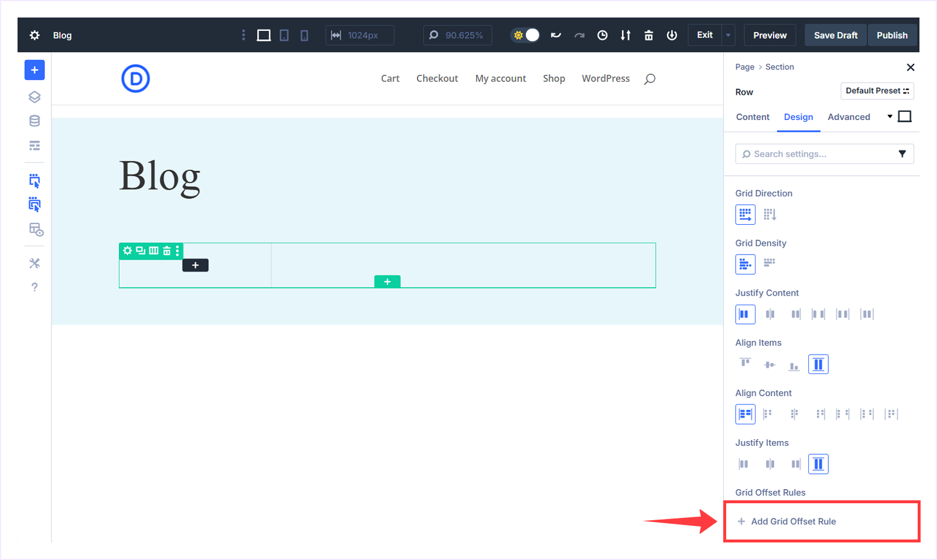Switch to the Advanced tab
This screenshot has width=937, height=560.
pos(849,117)
